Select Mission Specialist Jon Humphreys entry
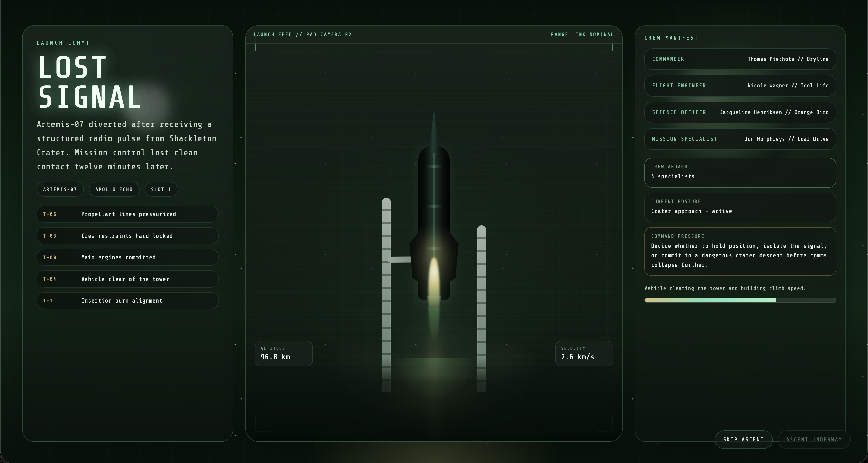Screen dimensions: 868x463 740,139
